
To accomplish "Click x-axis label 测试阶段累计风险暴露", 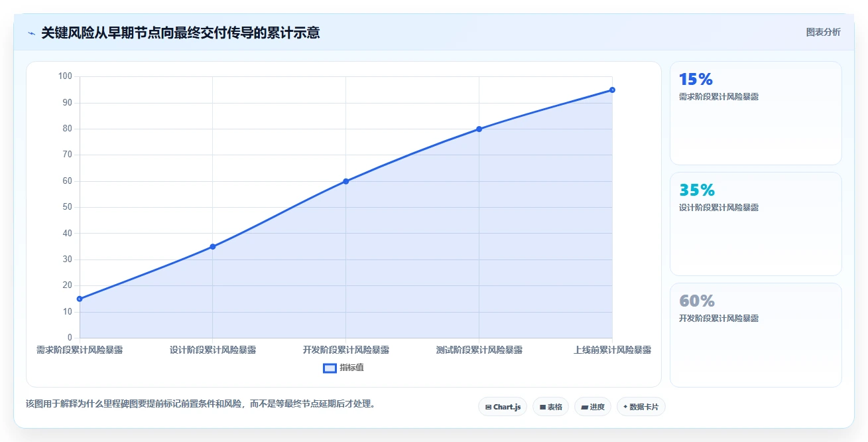I will (x=479, y=350).
